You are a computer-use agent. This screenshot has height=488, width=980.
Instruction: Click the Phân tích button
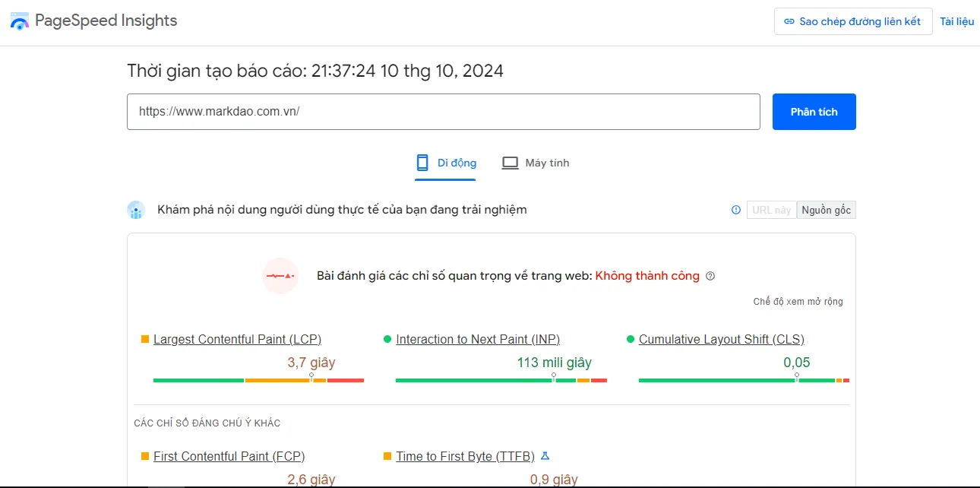tap(814, 111)
